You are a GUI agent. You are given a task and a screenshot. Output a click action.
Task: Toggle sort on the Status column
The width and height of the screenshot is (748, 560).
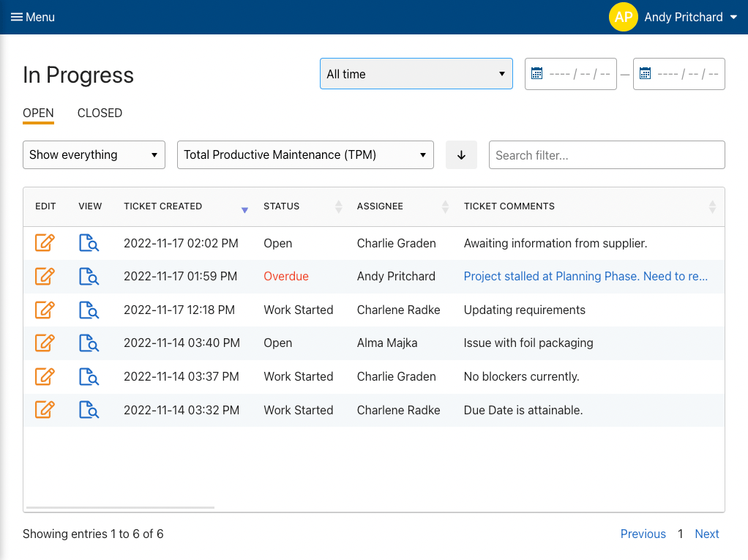pos(337,206)
